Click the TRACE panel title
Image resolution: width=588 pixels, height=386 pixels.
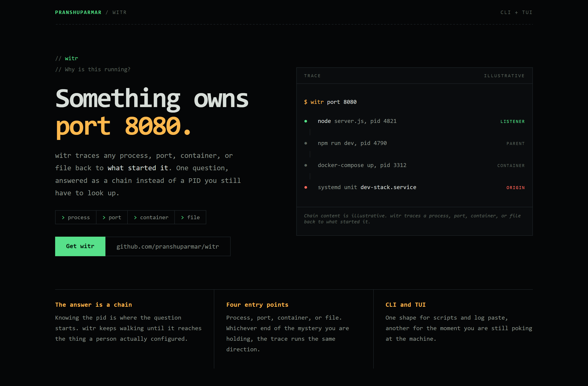coord(312,76)
